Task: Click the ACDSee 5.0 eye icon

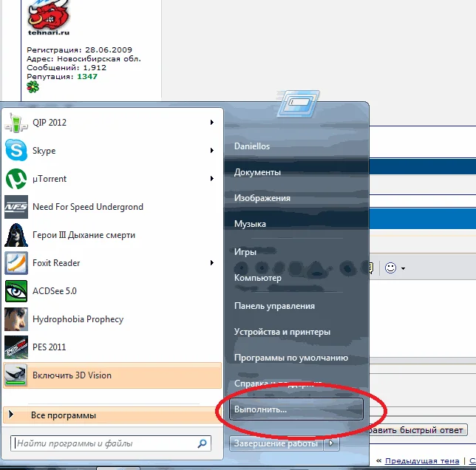Action: (16, 291)
